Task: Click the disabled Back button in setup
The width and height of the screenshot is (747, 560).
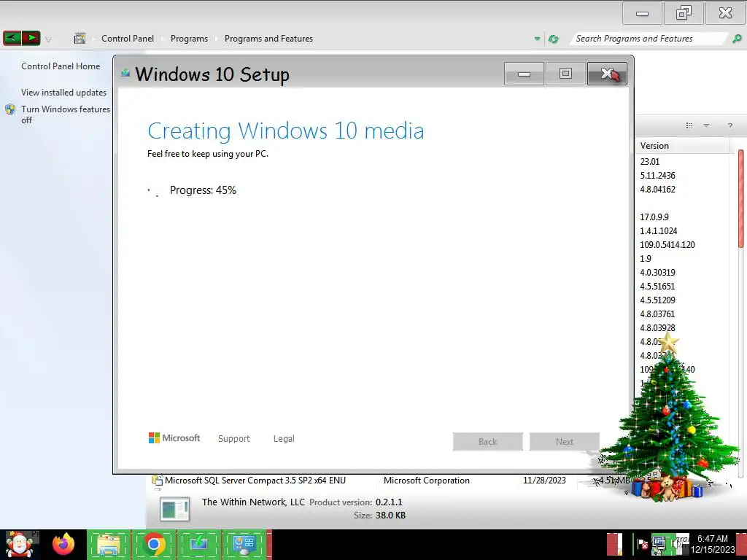Action: 487,441
